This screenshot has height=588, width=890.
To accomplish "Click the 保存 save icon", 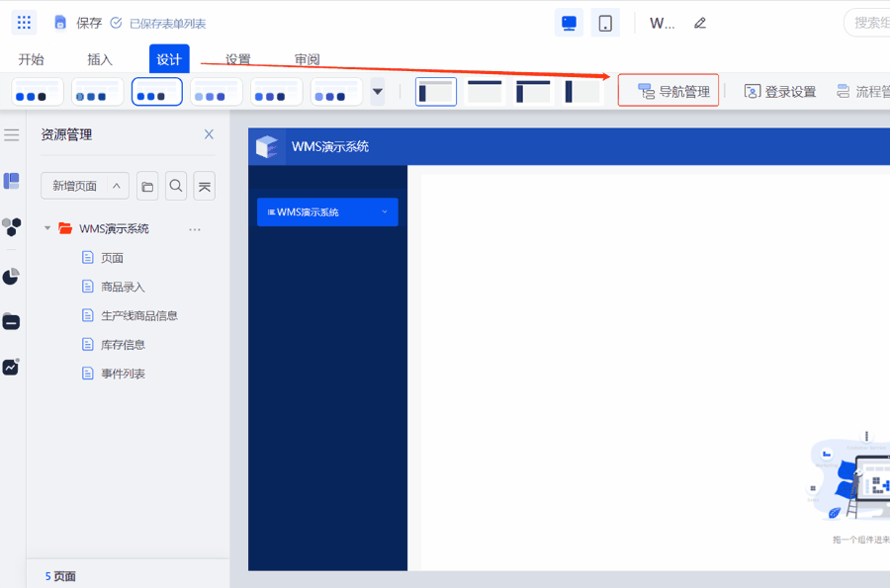I will click(x=61, y=23).
